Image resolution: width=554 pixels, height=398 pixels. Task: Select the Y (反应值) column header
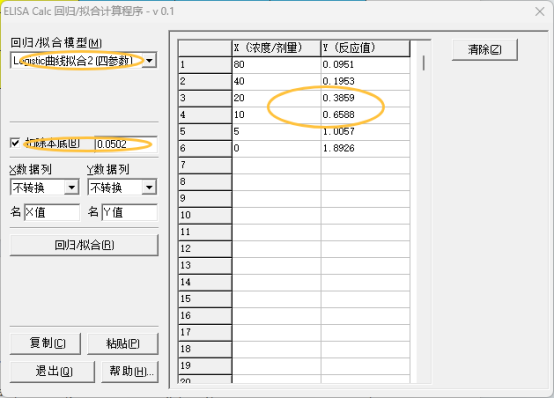pyautogui.click(x=365, y=48)
